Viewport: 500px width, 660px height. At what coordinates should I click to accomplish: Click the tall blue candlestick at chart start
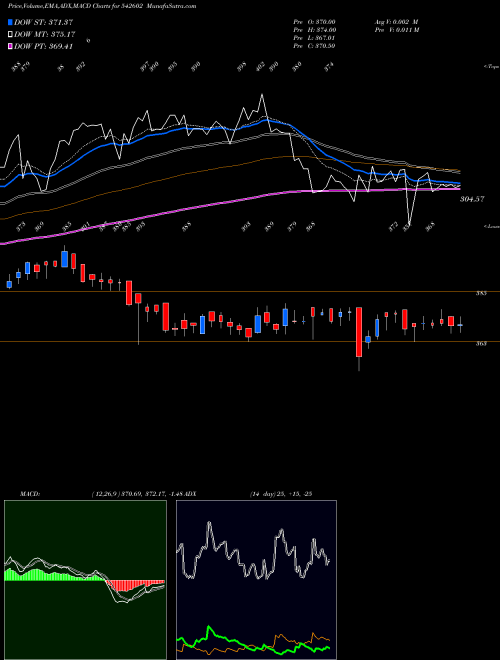click(x=64, y=259)
